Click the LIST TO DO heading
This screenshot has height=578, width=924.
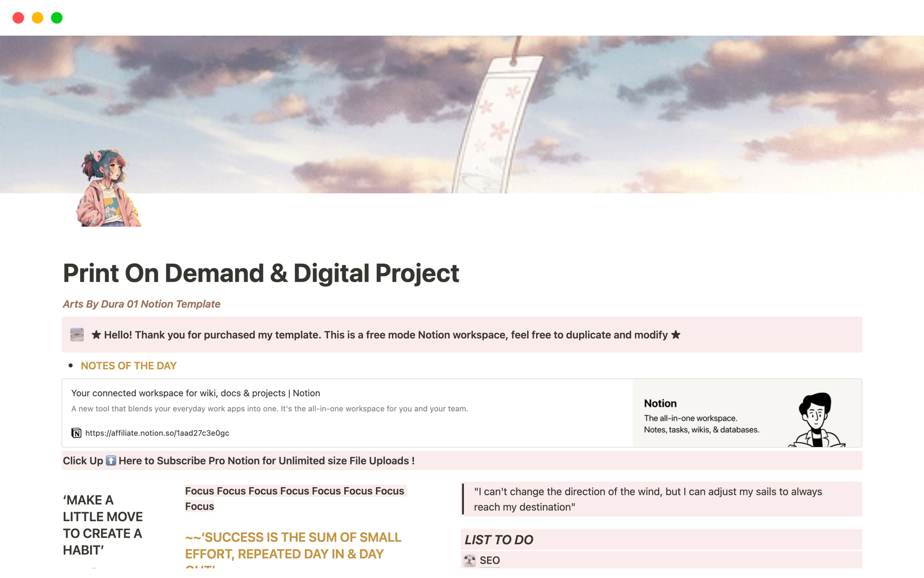point(499,540)
